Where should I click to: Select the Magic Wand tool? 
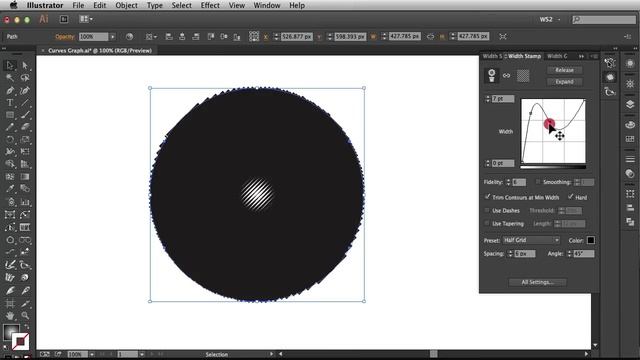pos(10,78)
